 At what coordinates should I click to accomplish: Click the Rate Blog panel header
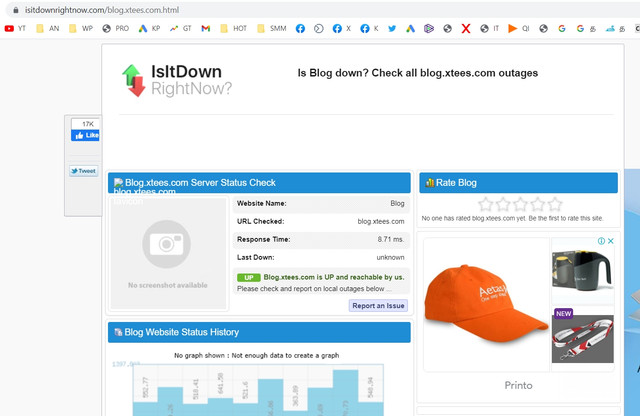[x=518, y=183]
